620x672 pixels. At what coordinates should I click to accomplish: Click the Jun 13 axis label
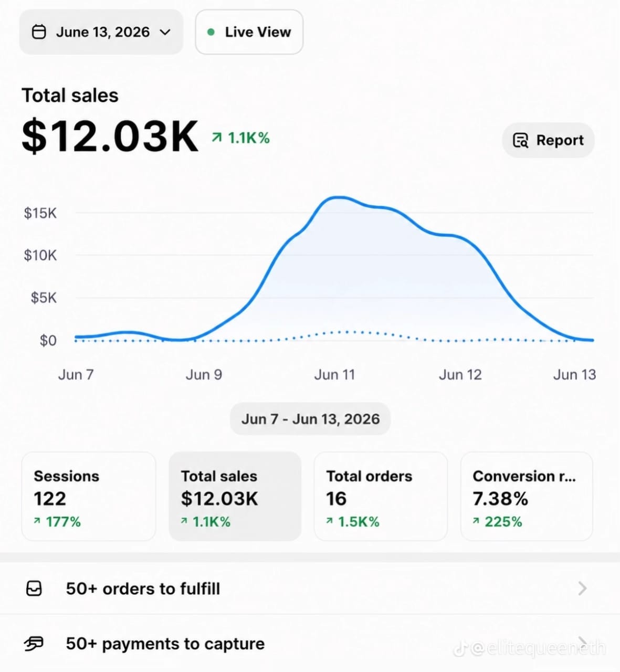(x=574, y=375)
